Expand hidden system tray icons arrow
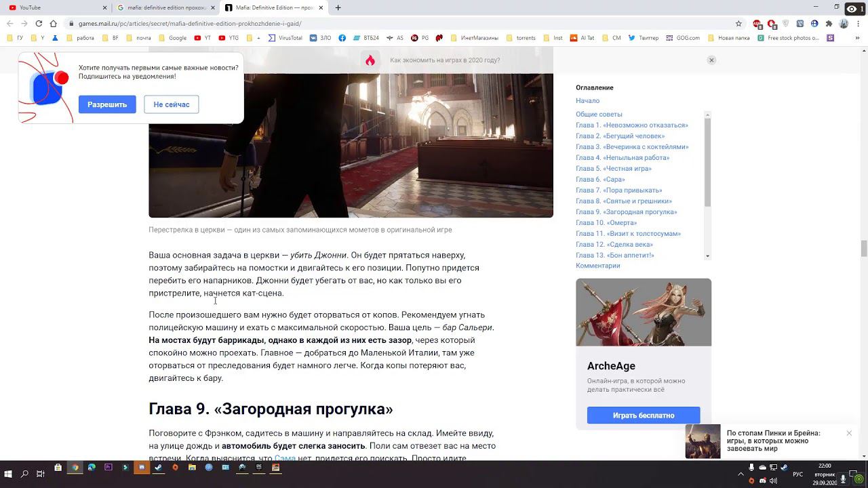Image resolution: width=868 pixels, height=488 pixels. [x=741, y=474]
